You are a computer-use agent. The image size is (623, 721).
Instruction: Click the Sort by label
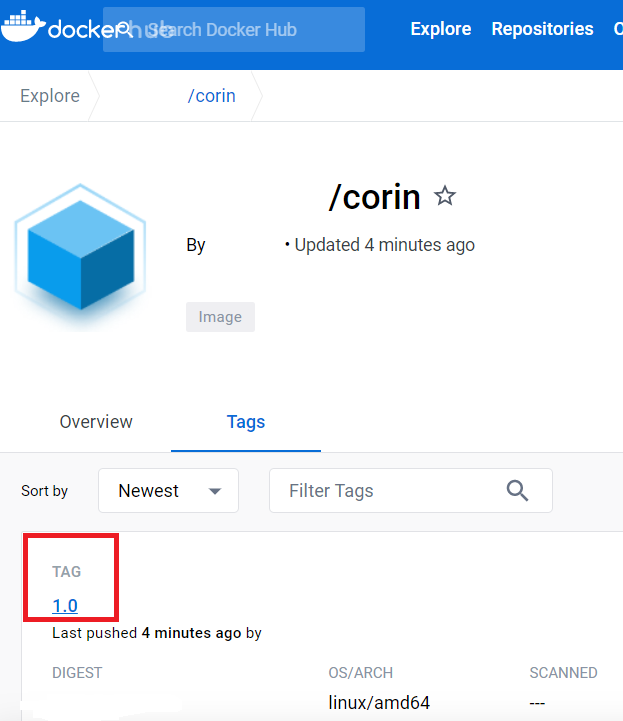tap(44, 491)
